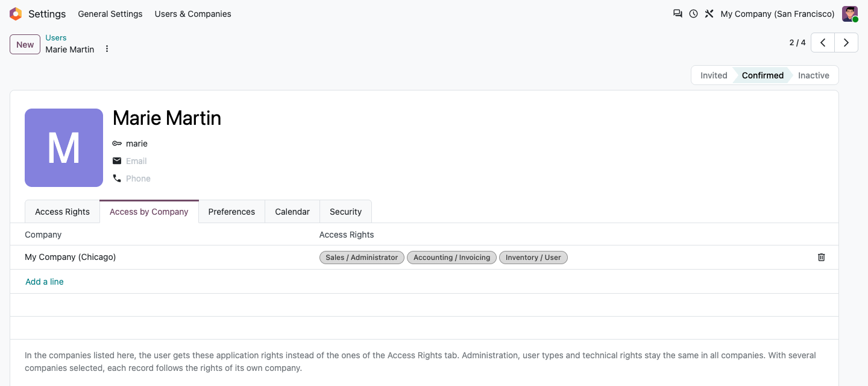Viewport: 868px width, 386px height.
Task: Click the email envelope icon
Action: [117, 161]
